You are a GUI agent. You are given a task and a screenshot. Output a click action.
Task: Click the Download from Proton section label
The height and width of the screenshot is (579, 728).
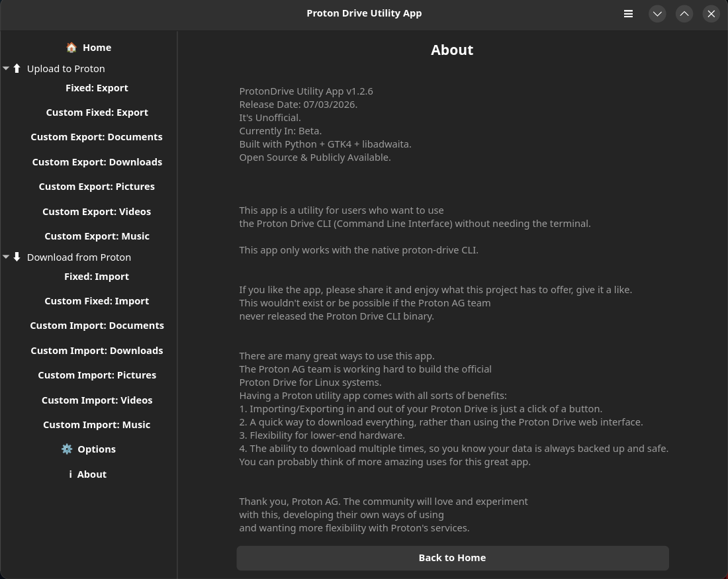point(79,257)
